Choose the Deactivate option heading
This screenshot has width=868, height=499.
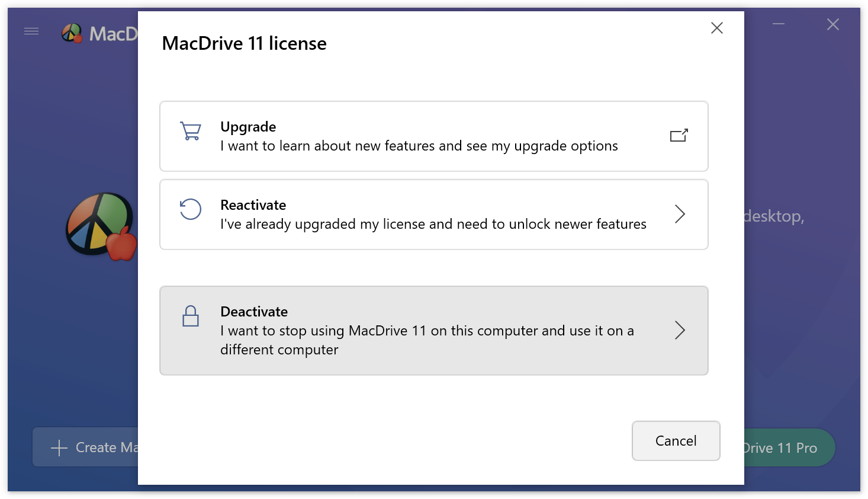(x=254, y=312)
